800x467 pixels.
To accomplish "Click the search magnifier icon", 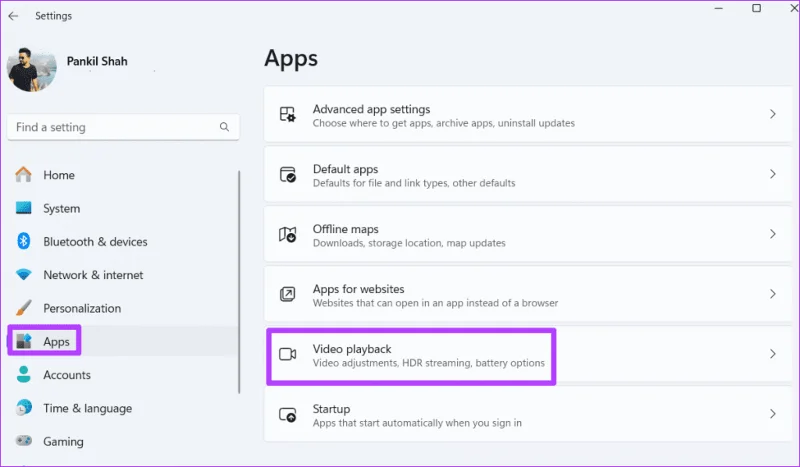I will point(224,127).
